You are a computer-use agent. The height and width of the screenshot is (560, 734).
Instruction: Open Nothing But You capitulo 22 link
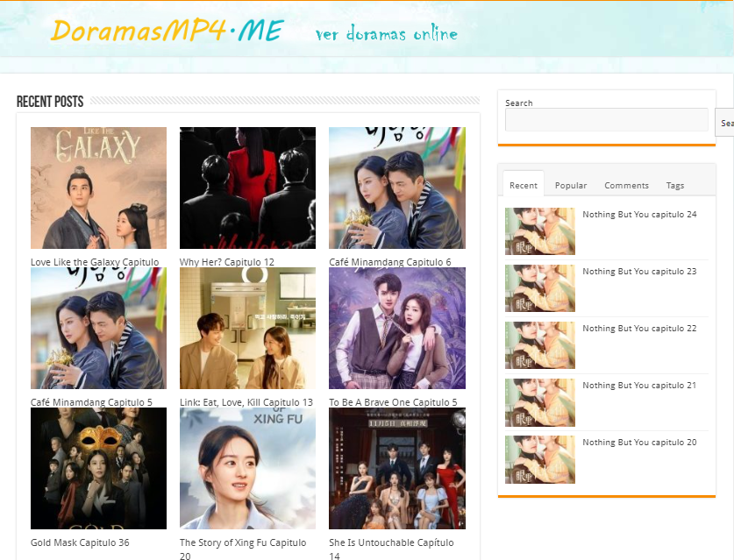[639, 329]
